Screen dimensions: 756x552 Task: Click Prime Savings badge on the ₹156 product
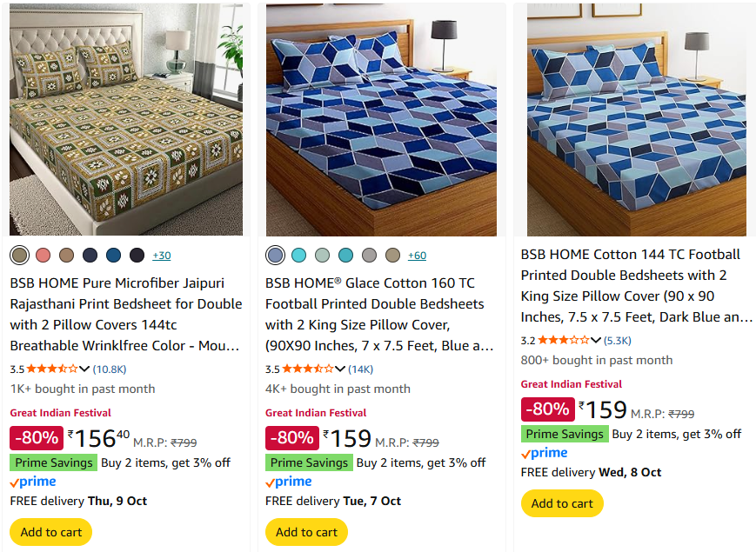pyautogui.click(x=52, y=462)
